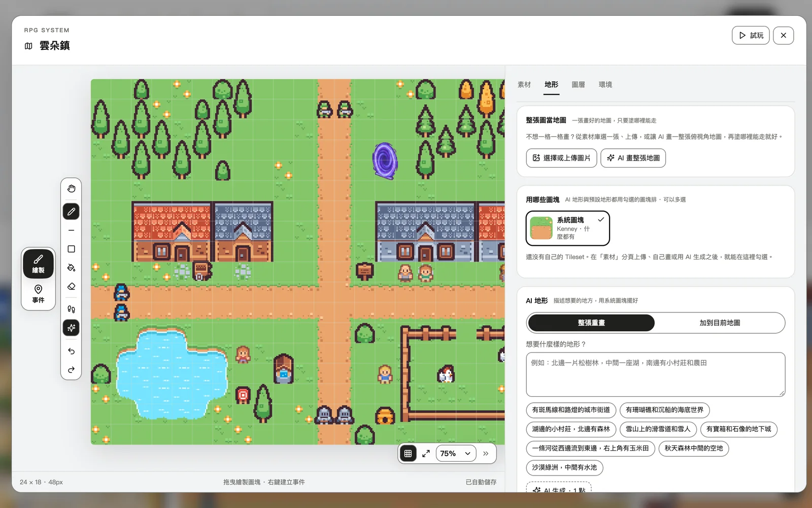
Task: Choose the straight line tool
Action: [71, 230]
